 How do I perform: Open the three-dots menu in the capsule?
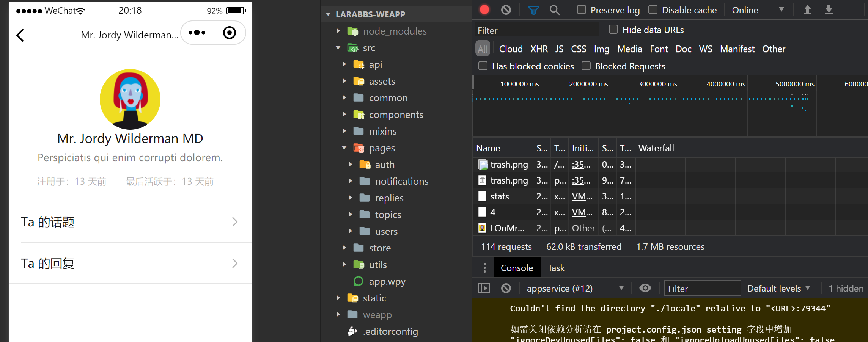(197, 33)
